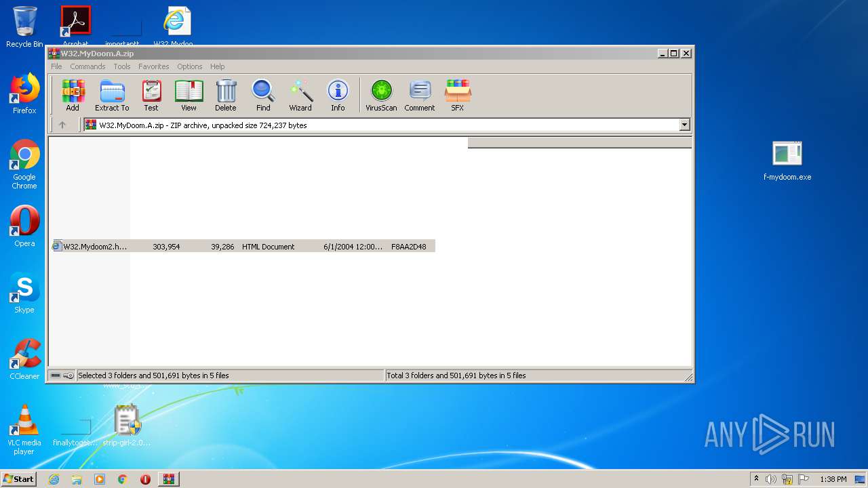Click the HTML Document type cell

click(x=269, y=247)
